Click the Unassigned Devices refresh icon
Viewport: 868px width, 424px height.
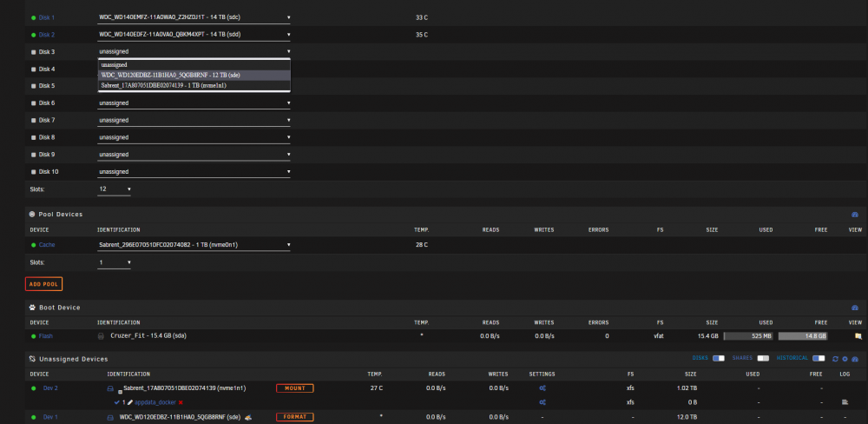pyautogui.click(x=835, y=359)
